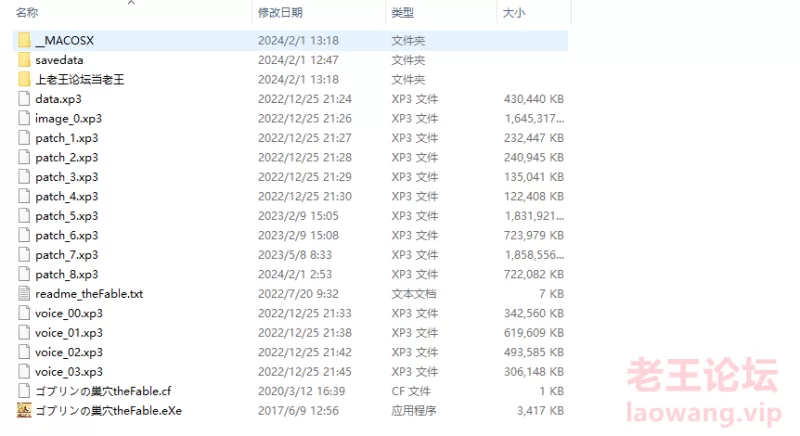Click the patch_5.xp3 file icon

24,216
